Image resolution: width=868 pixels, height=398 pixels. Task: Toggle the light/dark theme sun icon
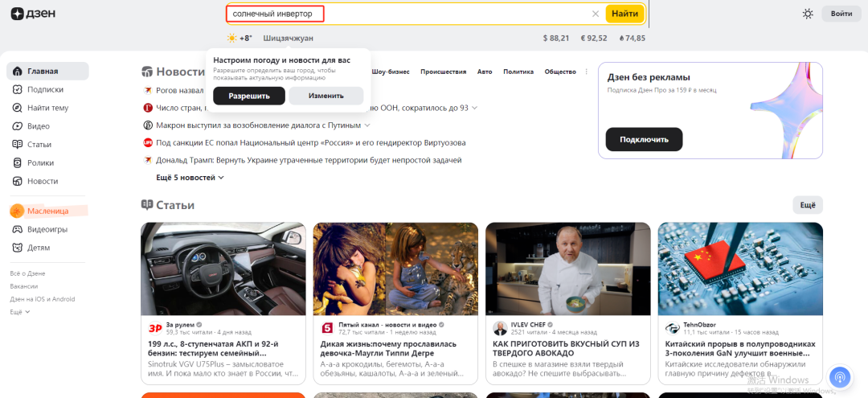[808, 14]
